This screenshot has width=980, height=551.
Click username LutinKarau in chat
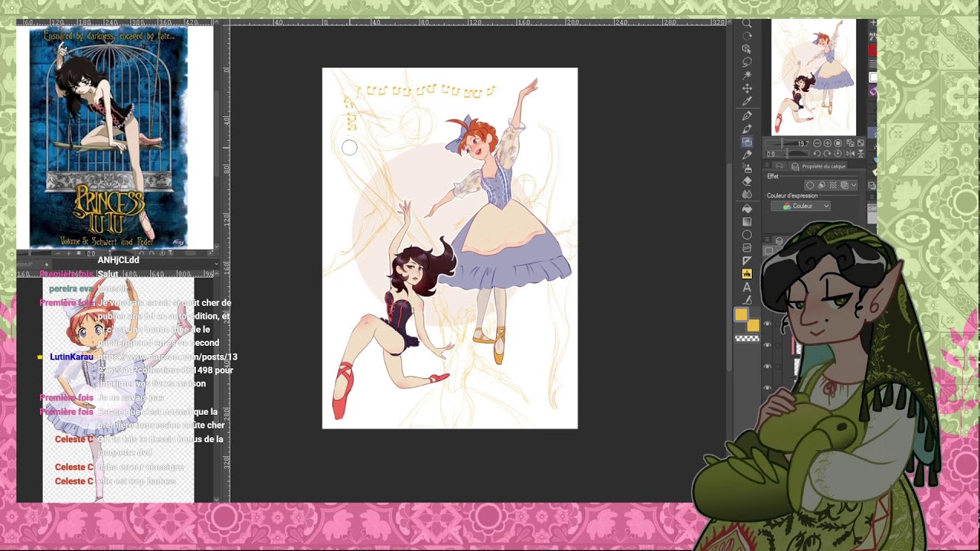[71, 357]
